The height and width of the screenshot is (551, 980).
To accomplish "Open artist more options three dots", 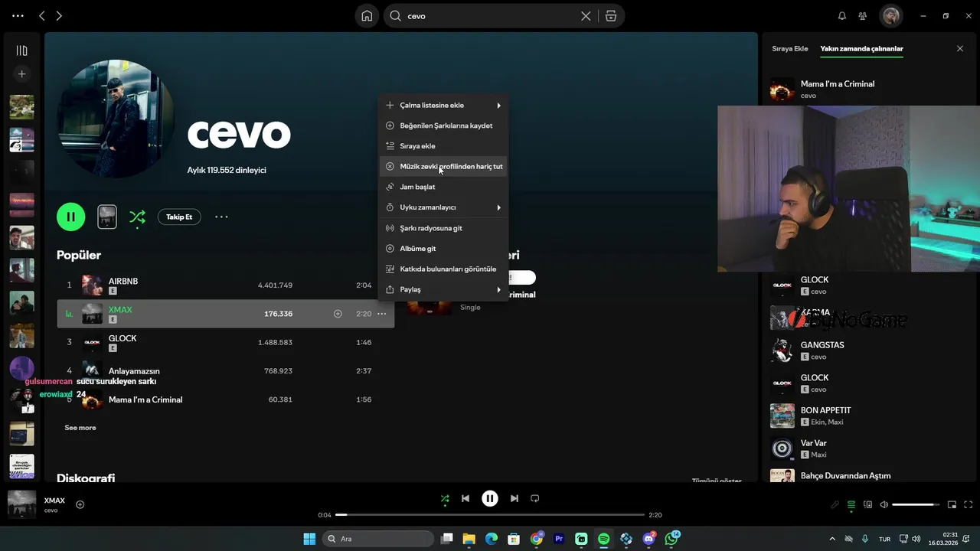I will (221, 217).
